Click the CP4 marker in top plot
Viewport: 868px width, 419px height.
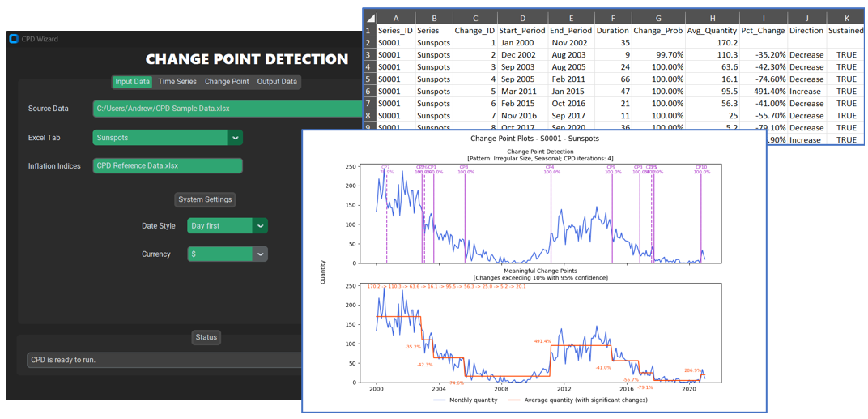(549, 168)
